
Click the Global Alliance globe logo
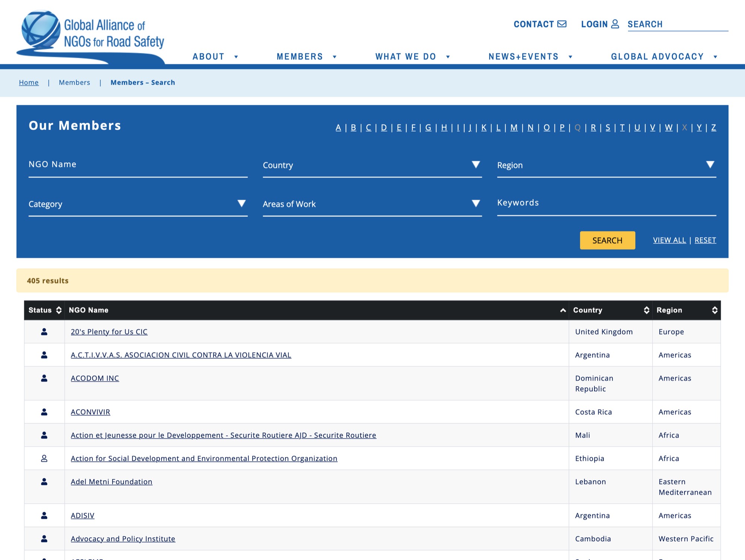41,30
